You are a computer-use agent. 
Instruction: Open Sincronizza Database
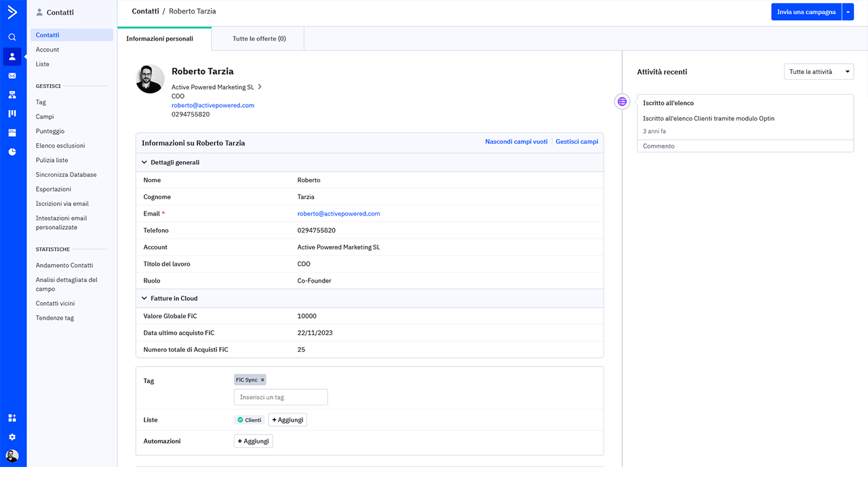tap(66, 174)
